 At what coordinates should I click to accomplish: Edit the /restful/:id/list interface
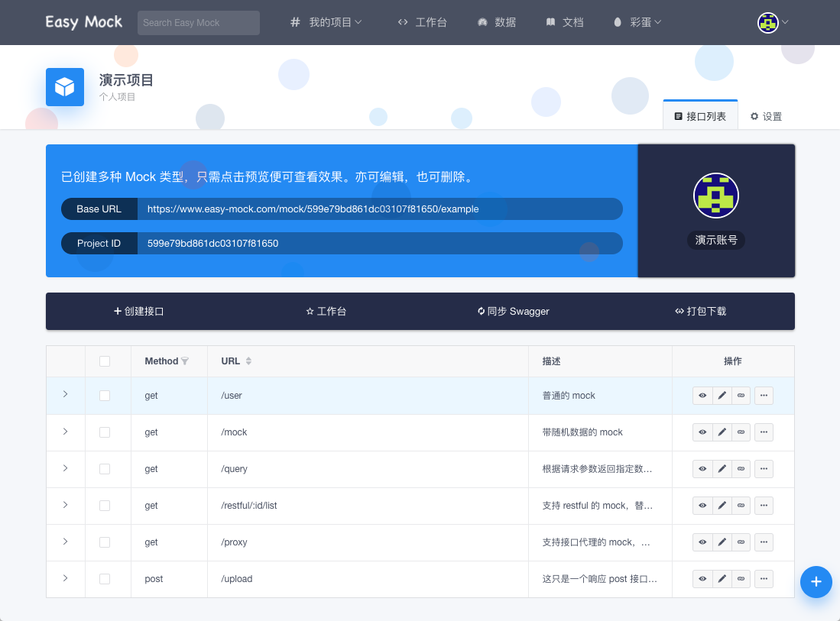[722, 506]
